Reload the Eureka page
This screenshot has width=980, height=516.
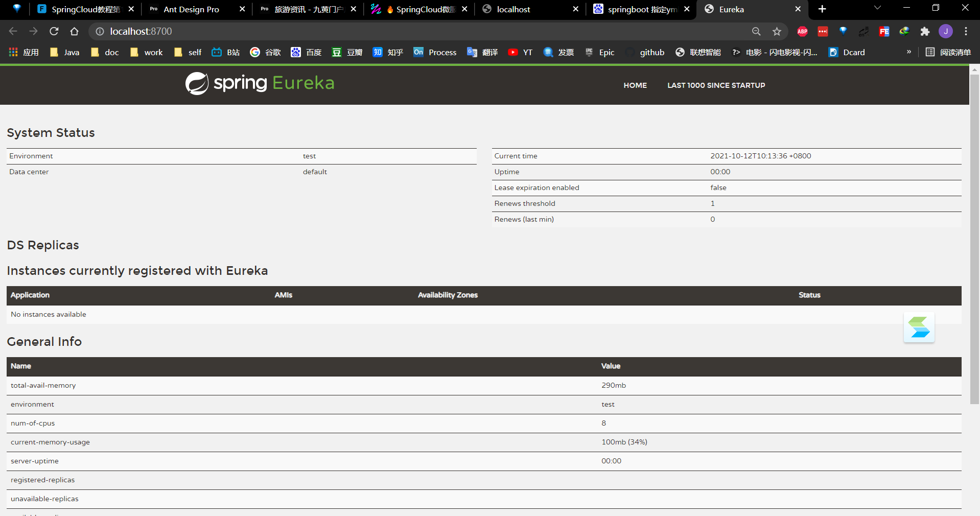tap(54, 31)
